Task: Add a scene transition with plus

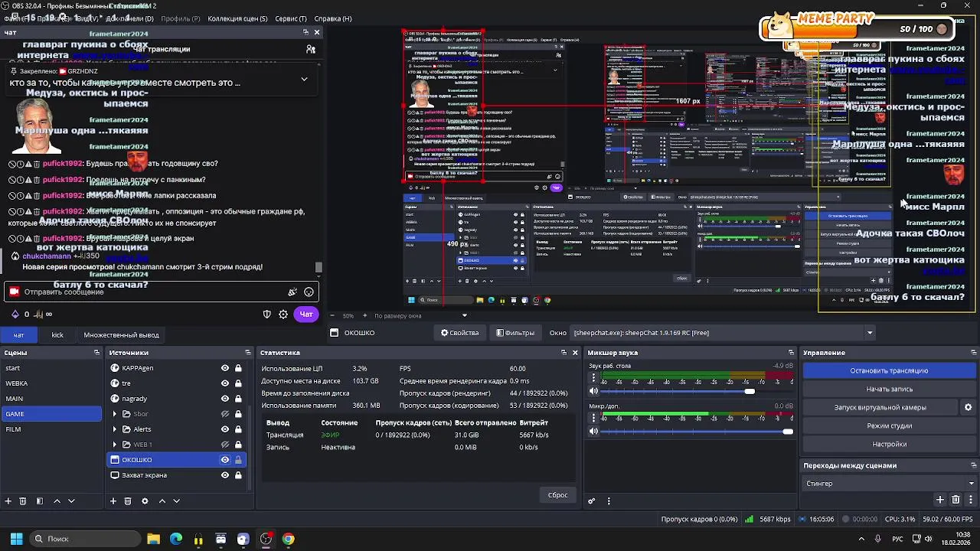Action: click(x=940, y=500)
